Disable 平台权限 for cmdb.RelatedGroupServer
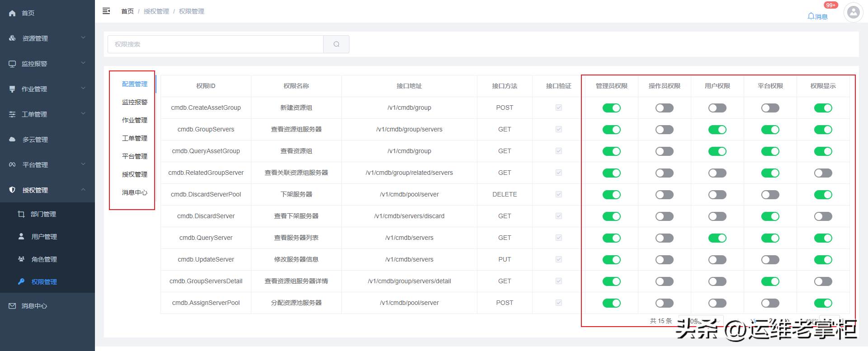Viewport: 868px width, 351px height. click(770, 173)
